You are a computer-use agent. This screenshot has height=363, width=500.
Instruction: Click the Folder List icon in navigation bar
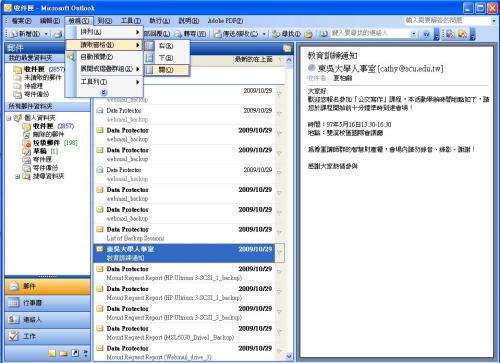coord(64,353)
